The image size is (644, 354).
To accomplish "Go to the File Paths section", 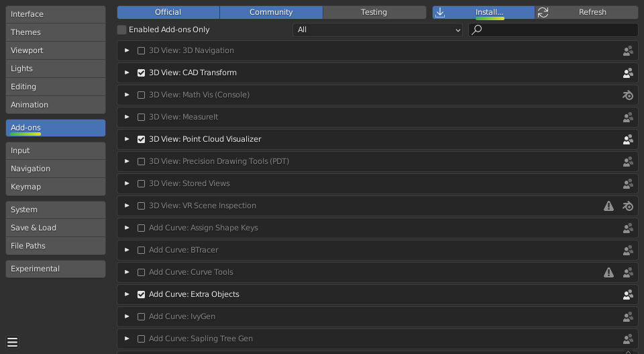I will point(56,246).
